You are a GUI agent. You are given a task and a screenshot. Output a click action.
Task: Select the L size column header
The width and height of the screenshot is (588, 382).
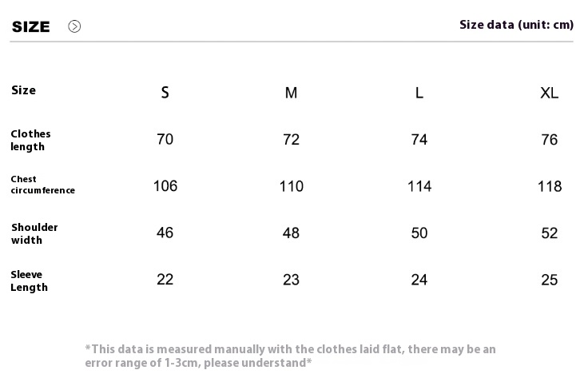(419, 93)
